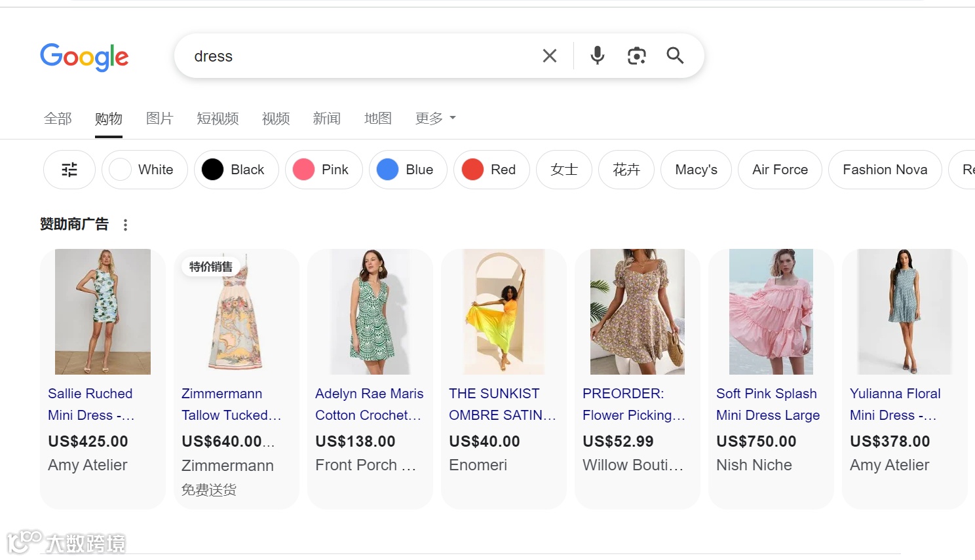Submit search with the magnifying glass icon
This screenshot has height=560, width=975.
click(675, 56)
